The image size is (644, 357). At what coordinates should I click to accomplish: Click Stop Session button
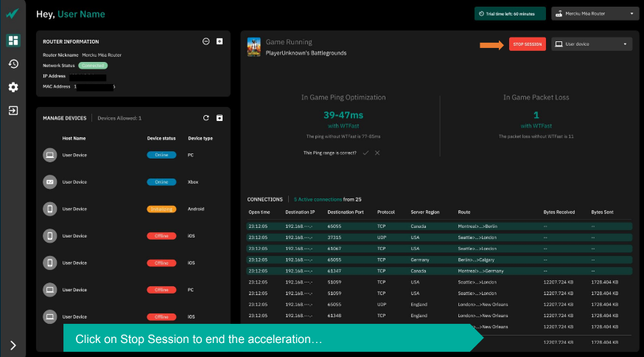coord(527,44)
